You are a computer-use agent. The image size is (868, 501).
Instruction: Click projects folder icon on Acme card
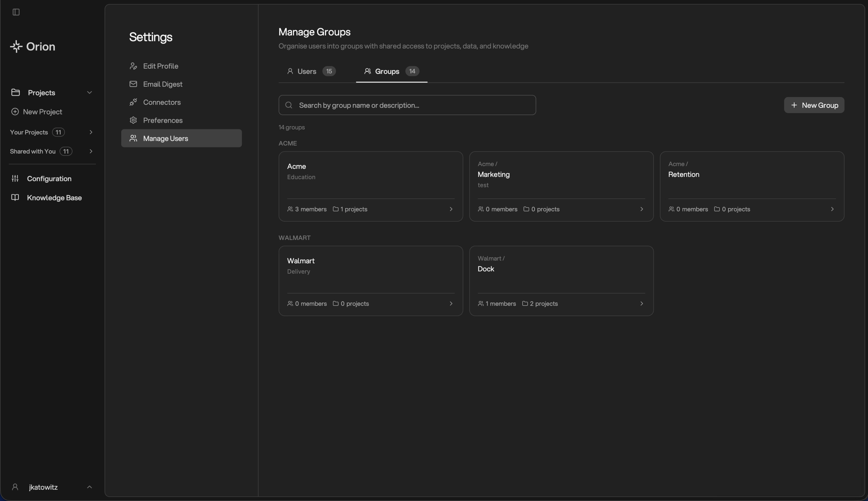tap(336, 209)
